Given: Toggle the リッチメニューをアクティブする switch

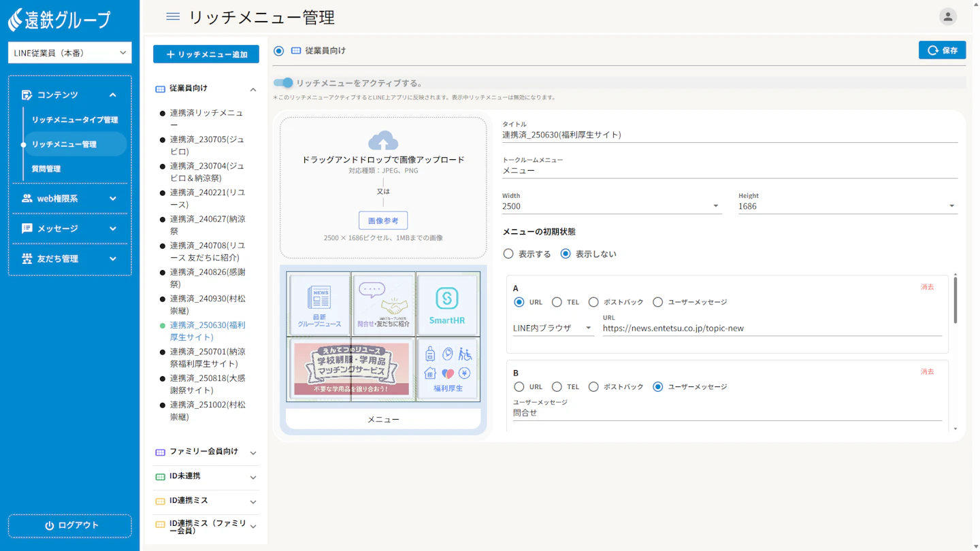Looking at the screenshot, I should point(283,83).
